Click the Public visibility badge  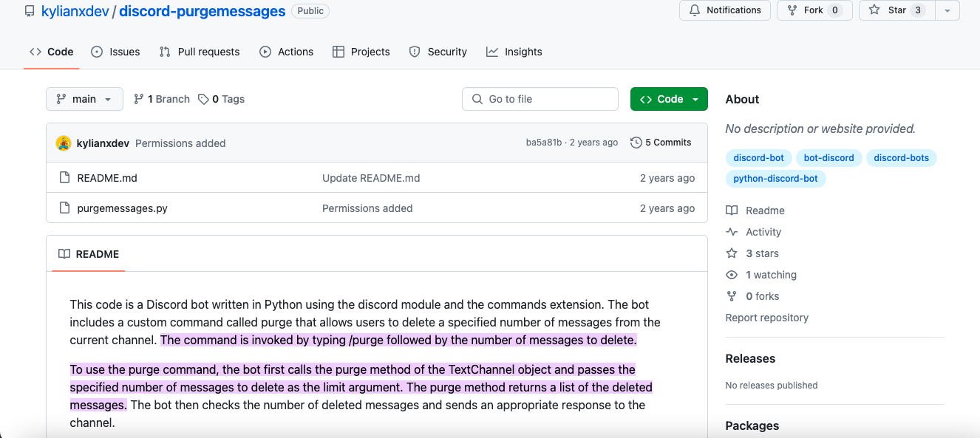click(x=310, y=11)
